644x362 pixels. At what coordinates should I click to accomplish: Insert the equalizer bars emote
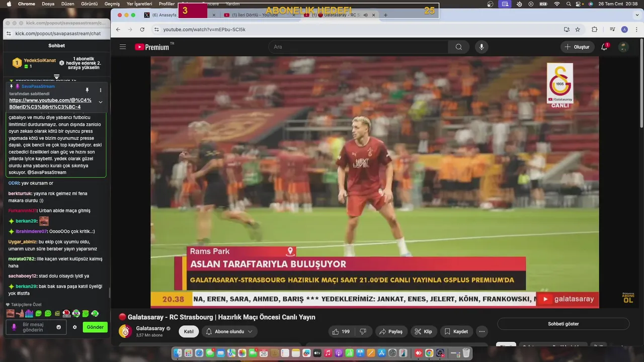[29, 314]
